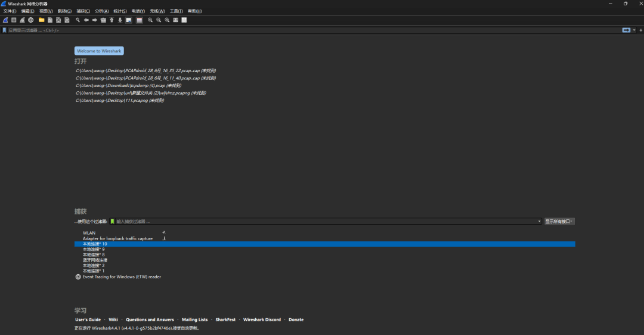Screen dimensions: 644x335
Task: Reset text to normal size icon
Action: (x=167, y=20)
